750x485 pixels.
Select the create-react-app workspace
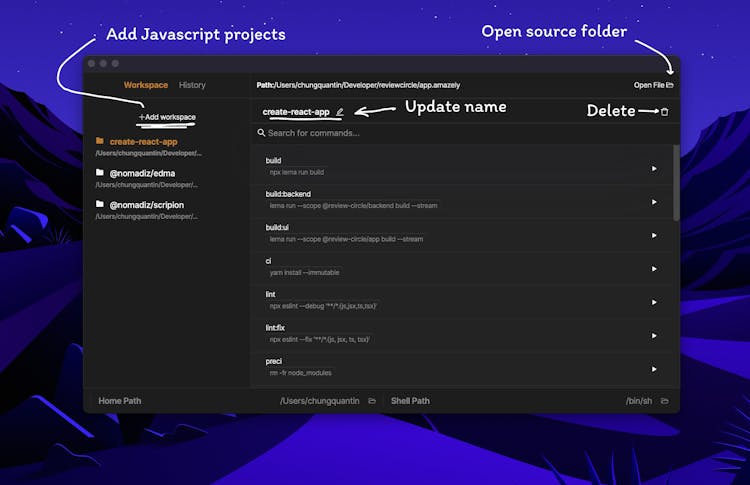[143, 141]
